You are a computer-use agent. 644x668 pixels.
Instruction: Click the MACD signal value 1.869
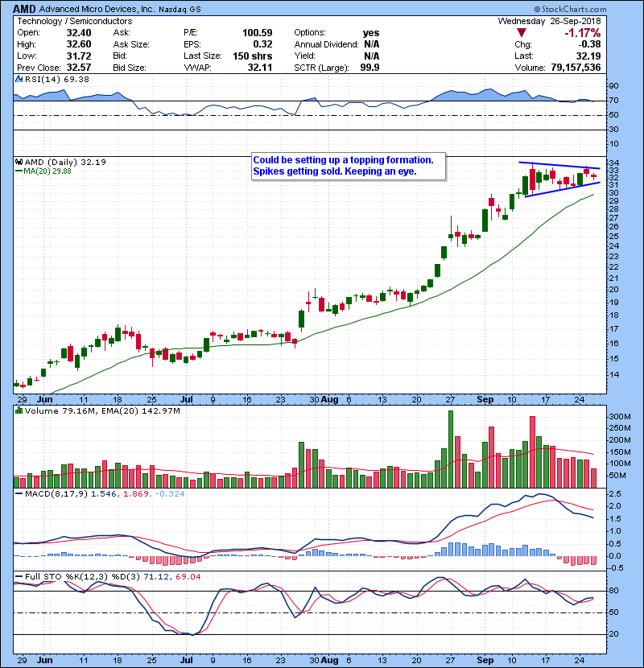(135, 494)
